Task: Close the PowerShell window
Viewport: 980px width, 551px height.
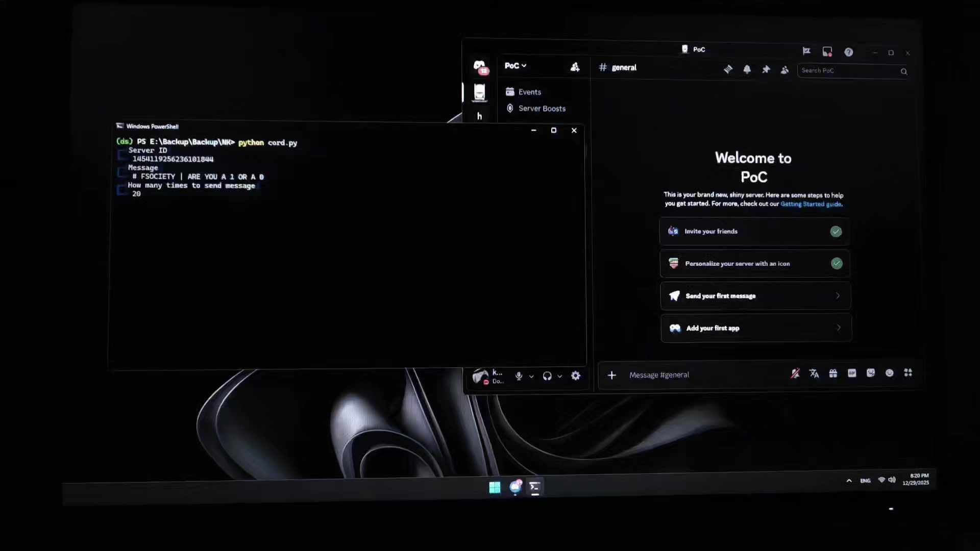Action: [574, 131]
